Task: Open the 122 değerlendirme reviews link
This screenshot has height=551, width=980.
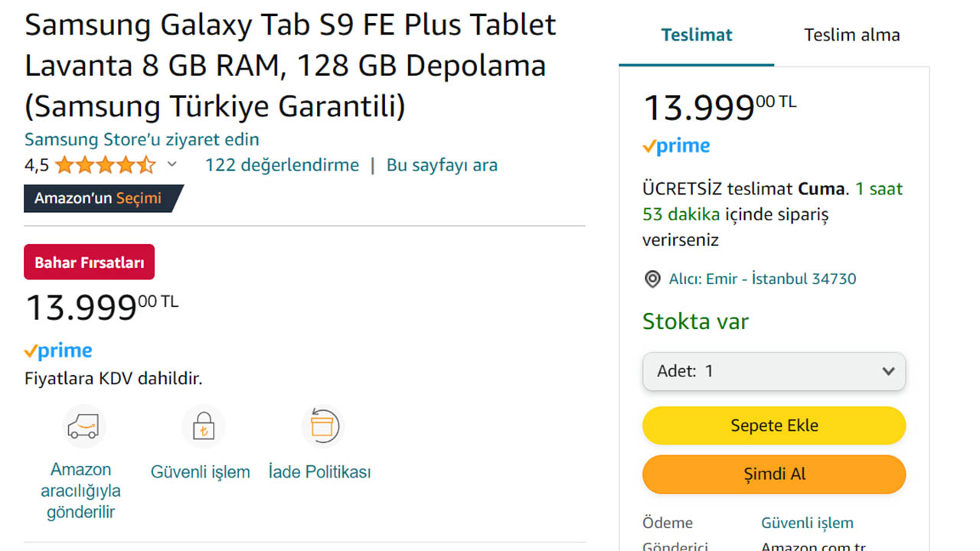Action: (x=282, y=164)
